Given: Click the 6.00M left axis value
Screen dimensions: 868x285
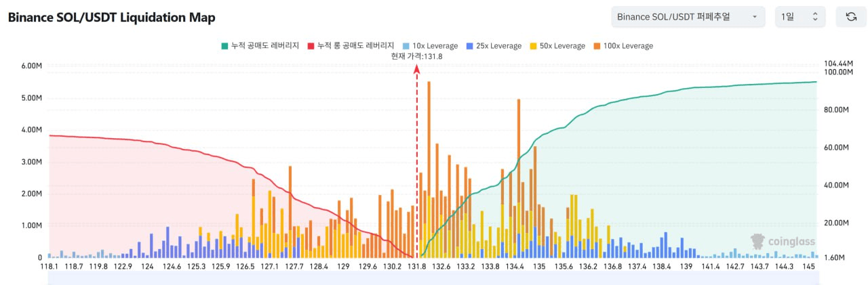Looking at the screenshot, I should click(x=31, y=66).
